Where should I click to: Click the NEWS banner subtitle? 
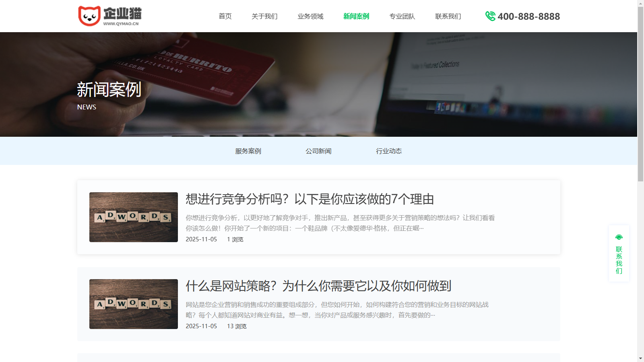pyautogui.click(x=87, y=107)
